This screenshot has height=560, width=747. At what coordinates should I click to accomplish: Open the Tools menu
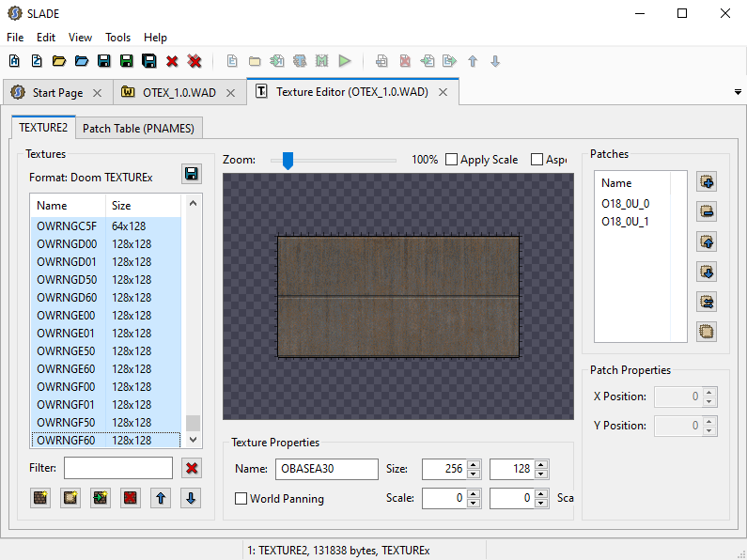[118, 38]
